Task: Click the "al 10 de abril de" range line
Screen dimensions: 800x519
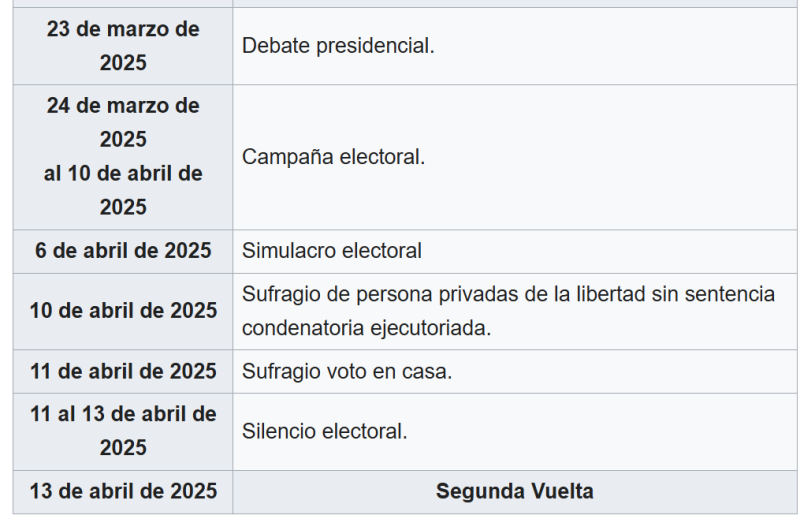Action: [123, 173]
